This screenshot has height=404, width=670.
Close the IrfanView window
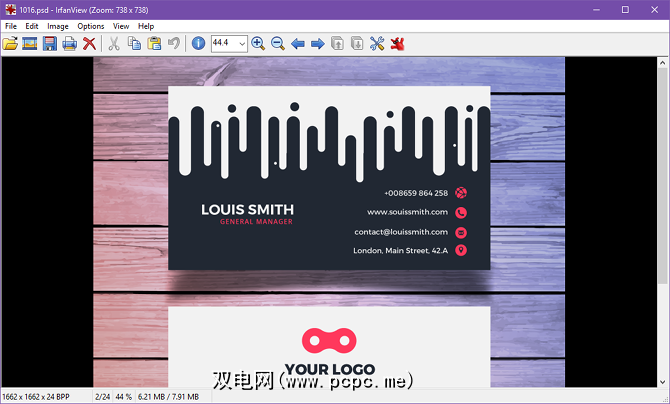[x=654, y=9]
